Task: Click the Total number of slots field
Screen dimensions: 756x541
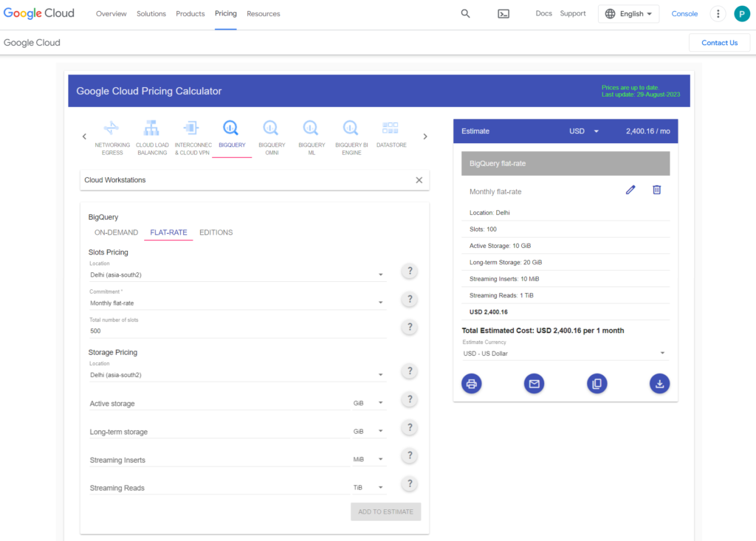Action: click(238, 331)
